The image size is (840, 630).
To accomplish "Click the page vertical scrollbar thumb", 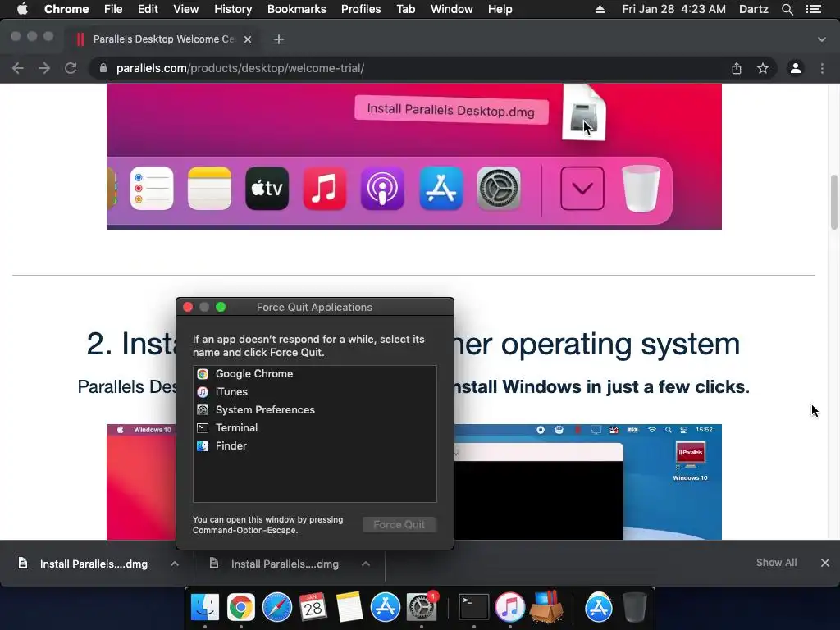I will tap(833, 202).
